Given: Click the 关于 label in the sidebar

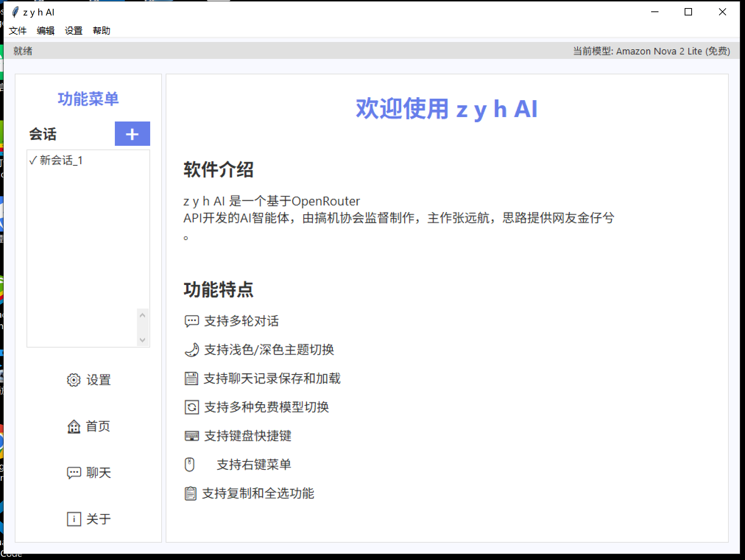Looking at the screenshot, I should pyautogui.click(x=98, y=519).
